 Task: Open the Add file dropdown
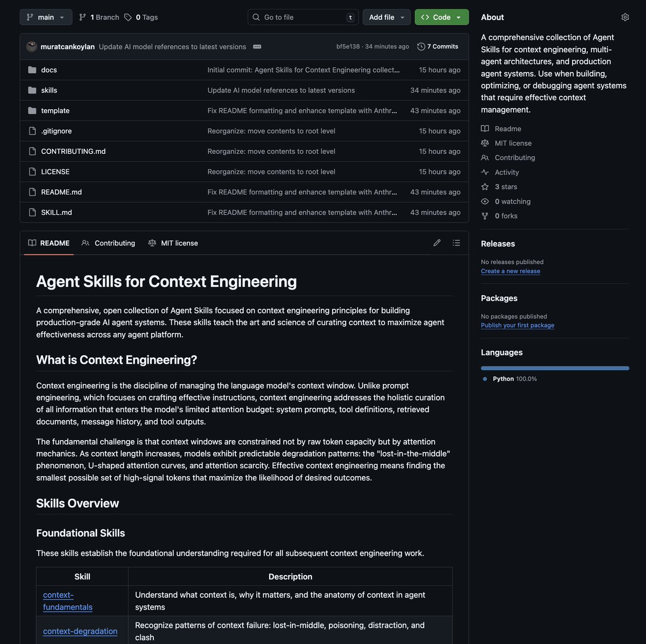(x=386, y=17)
